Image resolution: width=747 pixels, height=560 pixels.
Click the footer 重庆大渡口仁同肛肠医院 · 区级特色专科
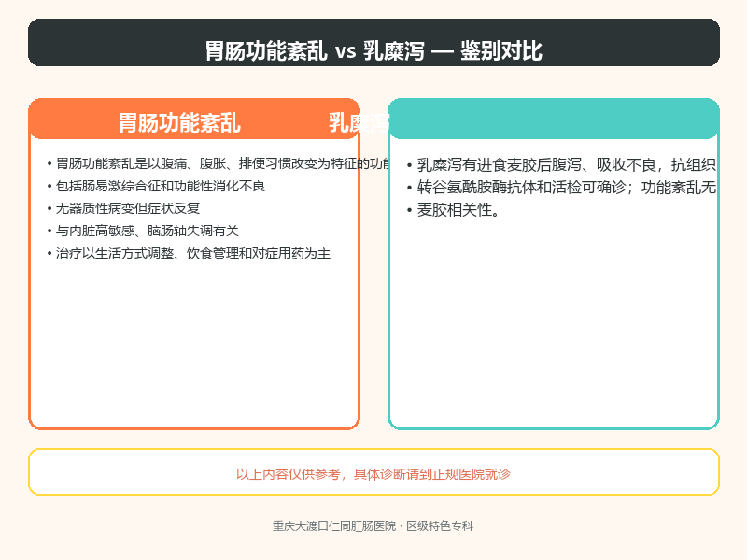coord(373,526)
